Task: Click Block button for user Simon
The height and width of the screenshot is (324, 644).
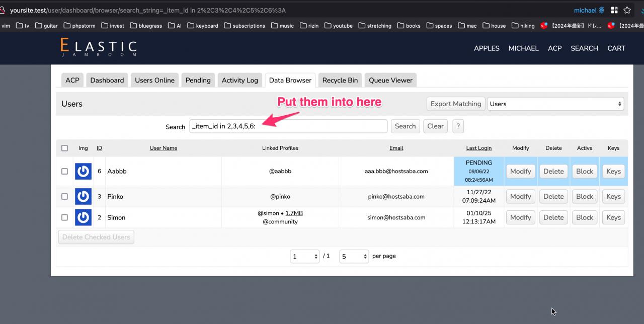Action: click(x=584, y=217)
